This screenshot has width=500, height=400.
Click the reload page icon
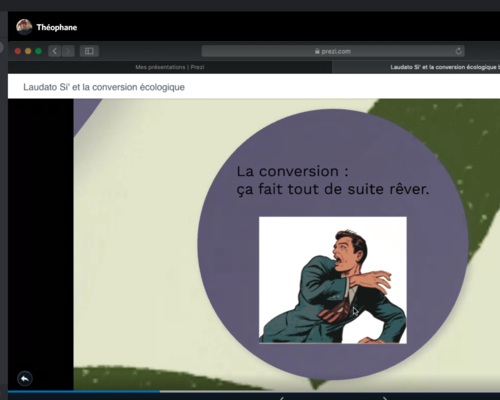click(458, 51)
